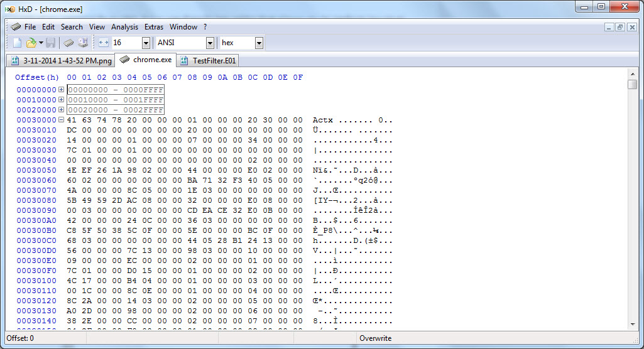Viewport: 644px width, 349px height.
Task: Click the Open file folder icon
Action: point(31,43)
